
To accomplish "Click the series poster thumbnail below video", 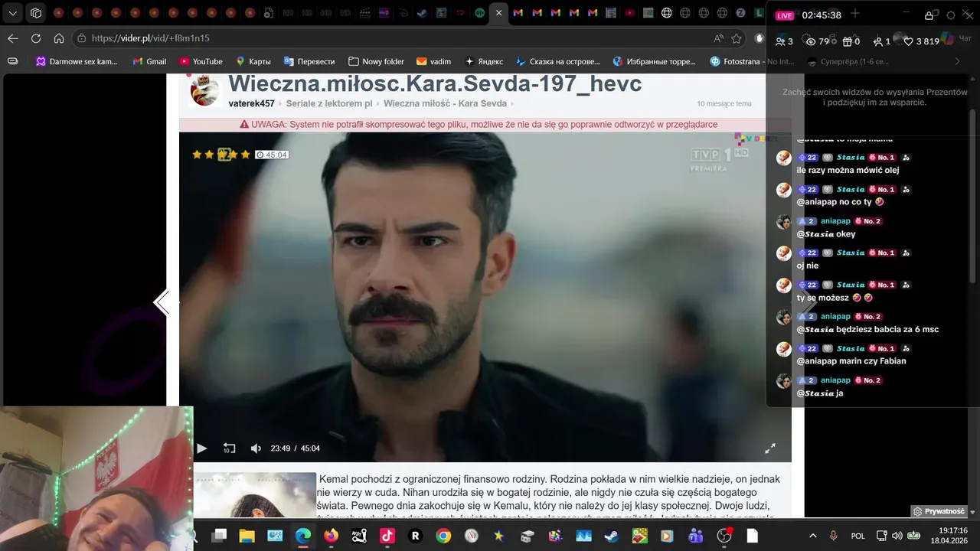I will point(255,494).
